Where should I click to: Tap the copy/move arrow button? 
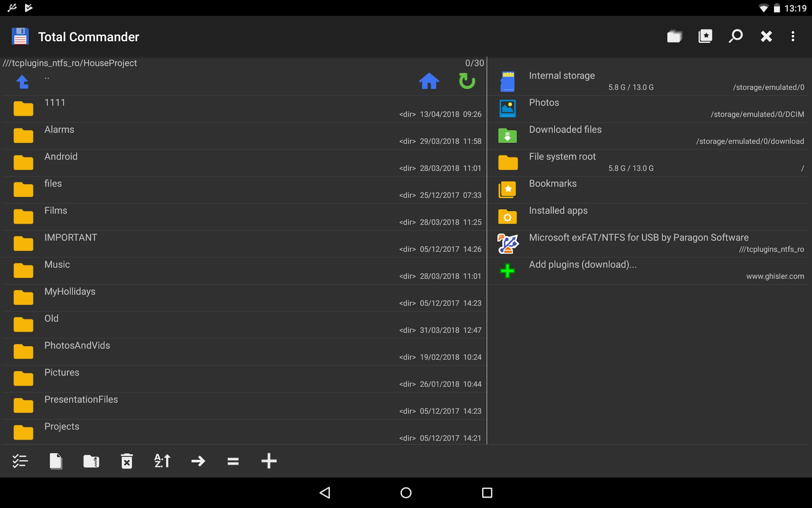point(198,461)
